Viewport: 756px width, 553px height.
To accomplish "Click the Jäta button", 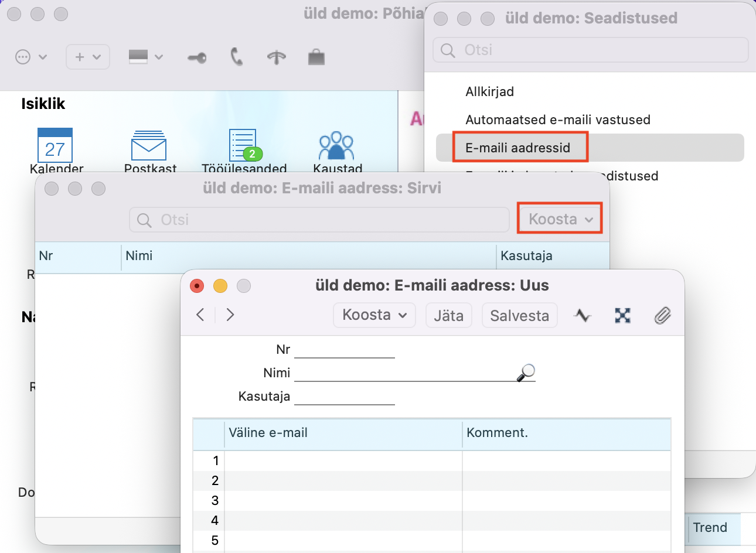I will (449, 315).
